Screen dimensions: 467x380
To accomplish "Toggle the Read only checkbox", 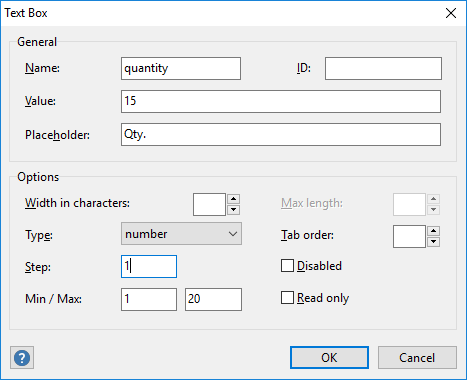I will tap(287, 298).
